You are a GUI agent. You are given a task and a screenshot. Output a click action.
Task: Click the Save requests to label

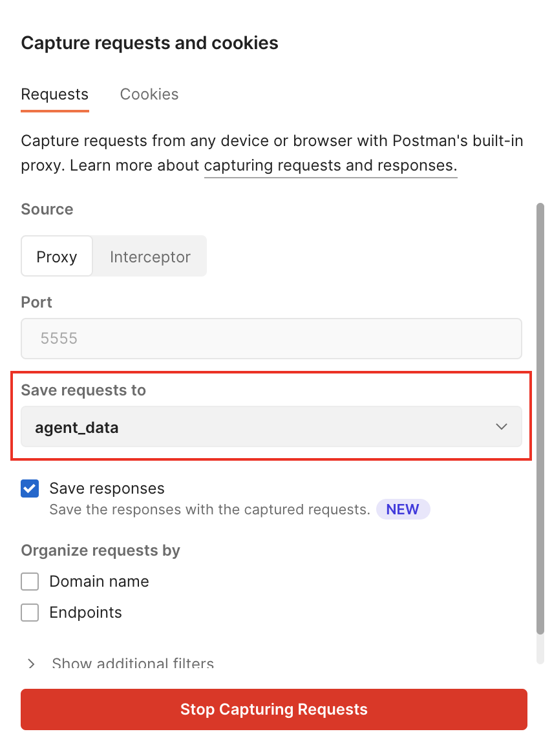point(83,390)
